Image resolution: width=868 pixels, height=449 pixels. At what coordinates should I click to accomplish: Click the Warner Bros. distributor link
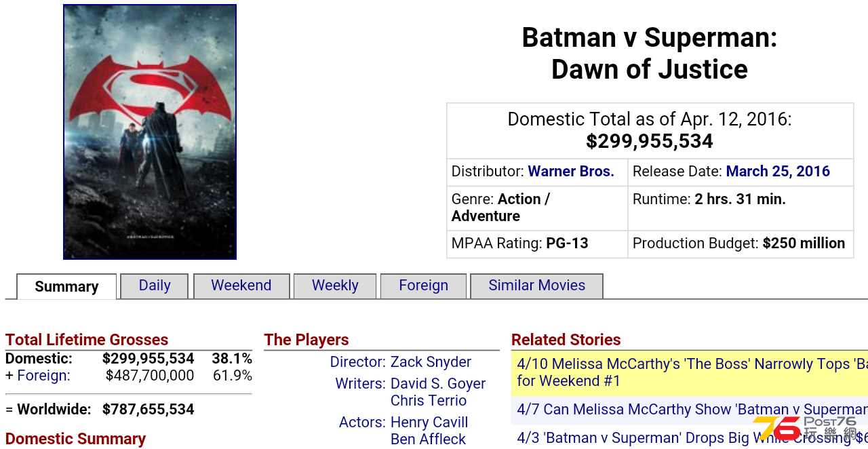[x=571, y=172]
